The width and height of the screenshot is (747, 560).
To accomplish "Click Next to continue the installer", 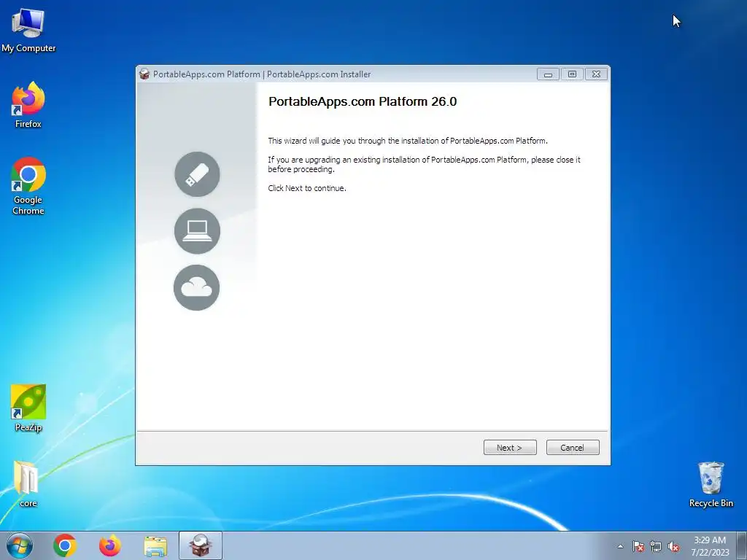I will 510,448.
